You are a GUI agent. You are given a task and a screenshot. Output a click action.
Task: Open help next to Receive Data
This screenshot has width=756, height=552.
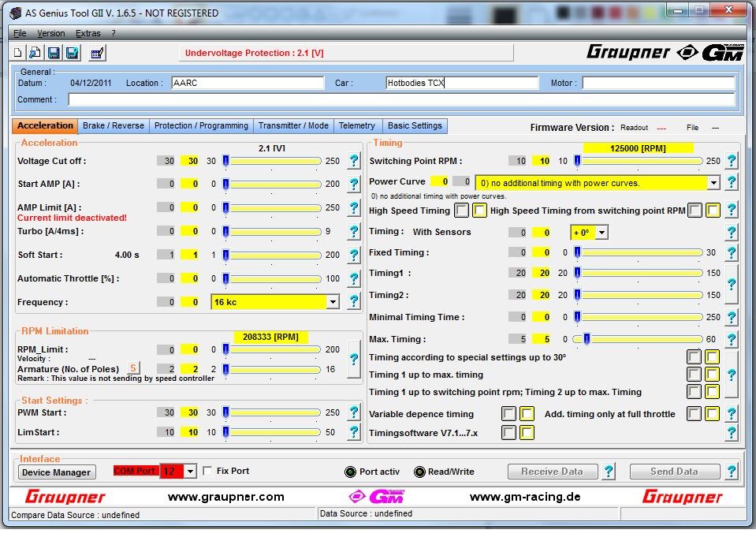pyautogui.click(x=609, y=471)
